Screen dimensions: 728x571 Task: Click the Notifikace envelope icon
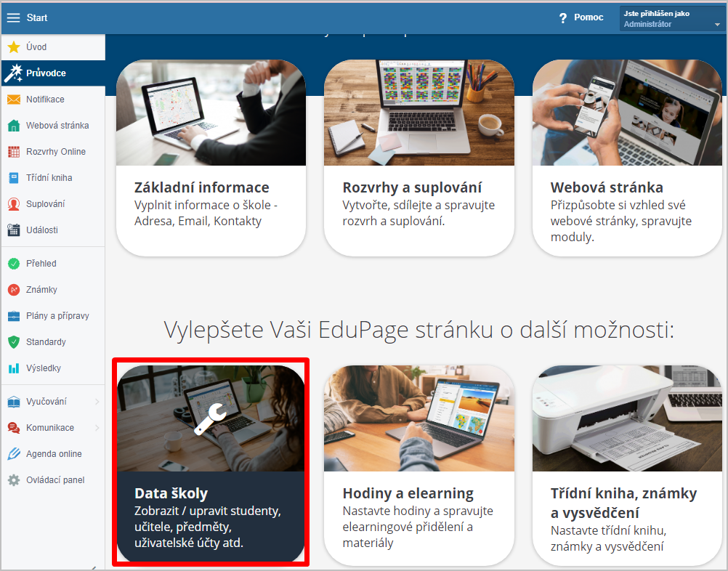[14, 100]
